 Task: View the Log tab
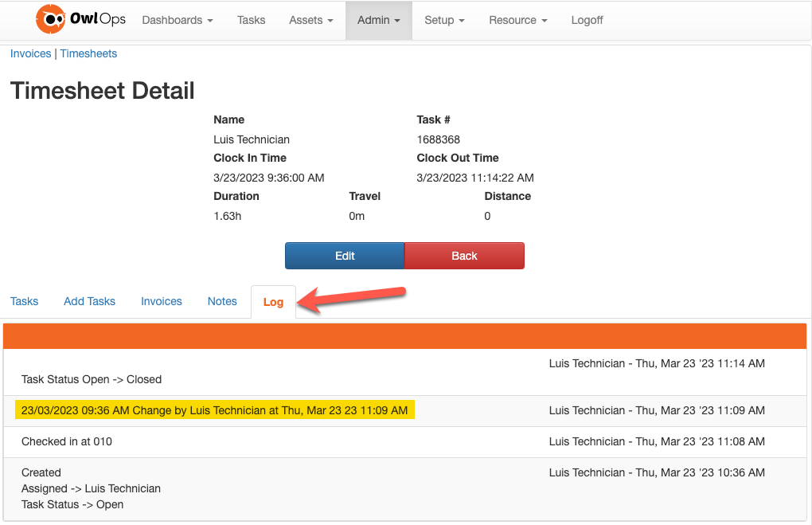[273, 302]
